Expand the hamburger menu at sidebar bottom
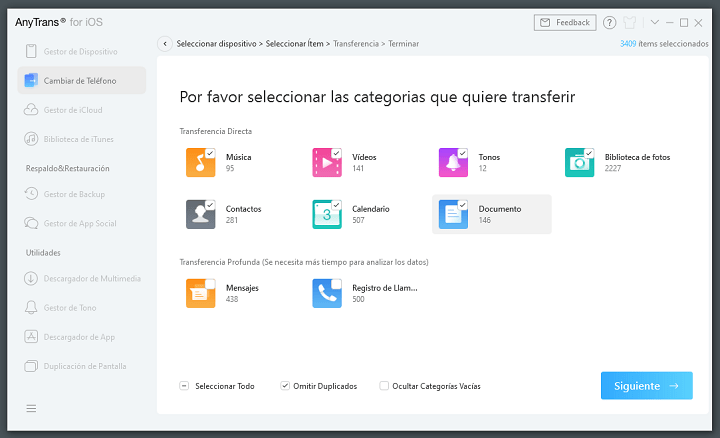The height and width of the screenshot is (438, 720). click(31, 408)
